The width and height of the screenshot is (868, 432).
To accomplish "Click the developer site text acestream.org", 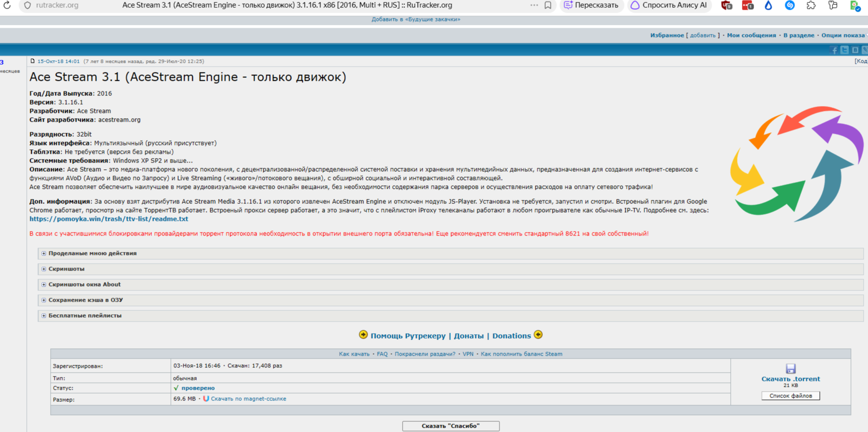I will (119, 120).
